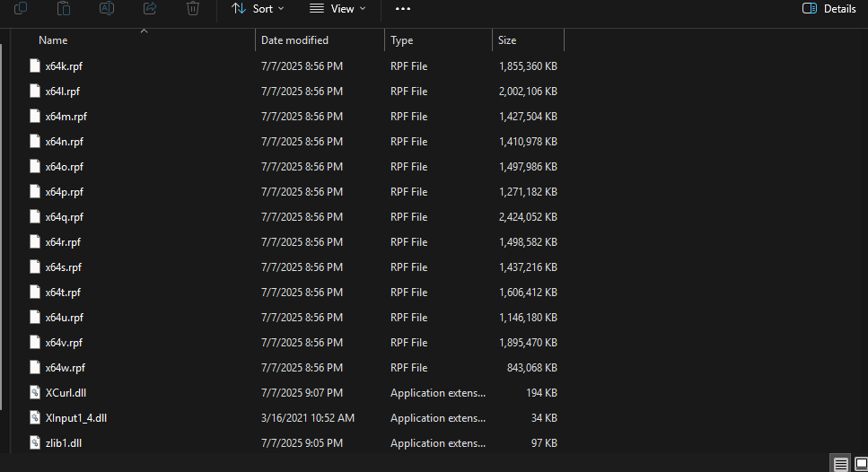Select the XCurl.dll file icon
This screenshot has height=472, width=868.
click(x=36, y=393)
